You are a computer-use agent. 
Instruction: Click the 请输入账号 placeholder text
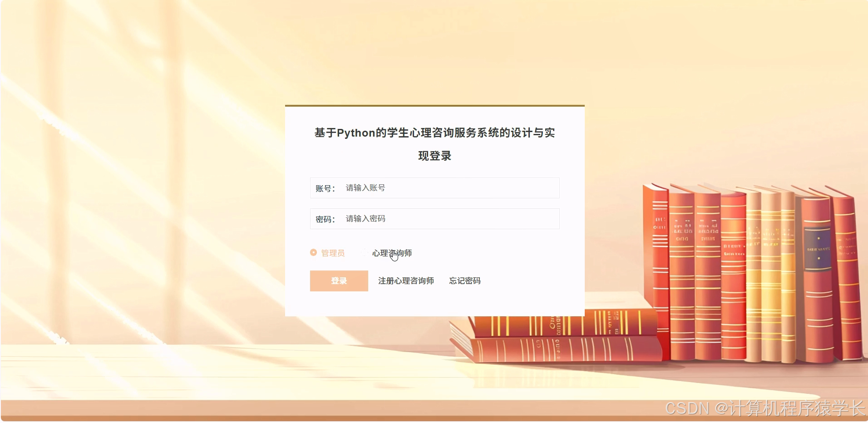tap(365, 187)
